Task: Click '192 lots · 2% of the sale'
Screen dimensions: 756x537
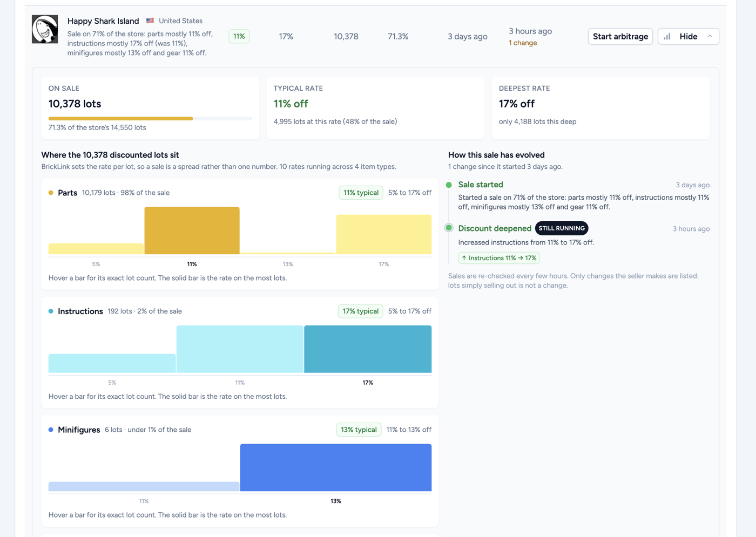Action: [x=145, y=311]
